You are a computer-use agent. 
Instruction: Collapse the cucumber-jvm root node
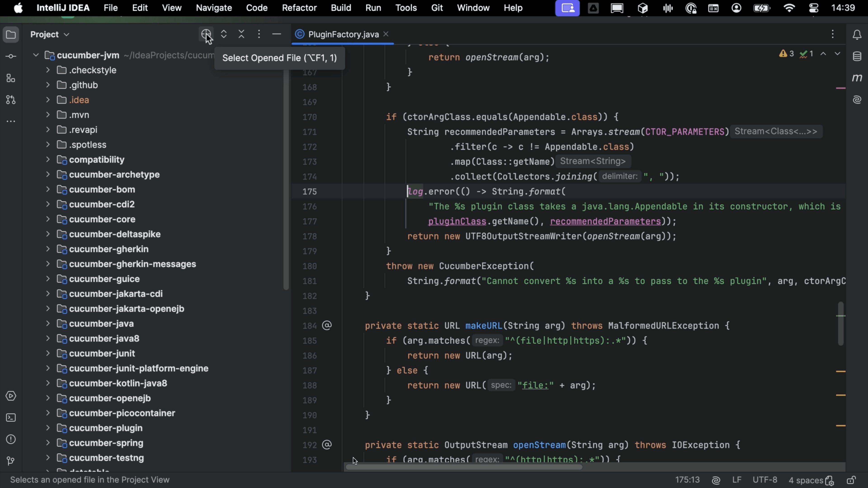pyautogui.click(x=36, y=55)
